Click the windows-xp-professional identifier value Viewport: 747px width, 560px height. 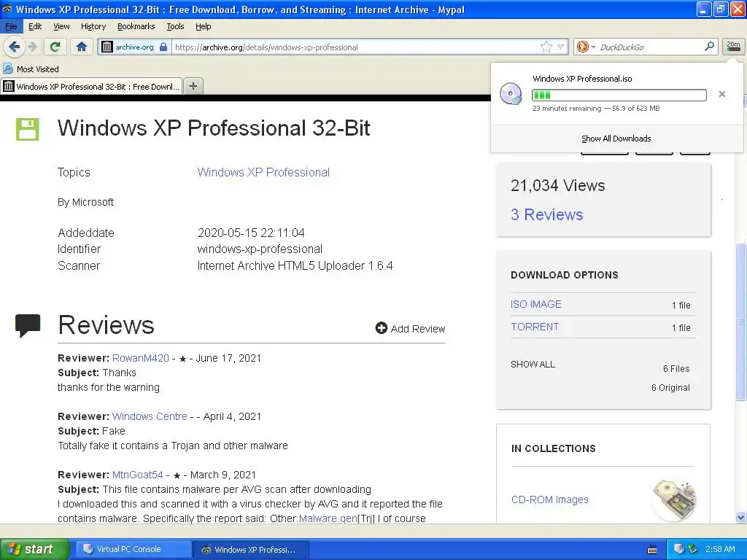tap(260, 249)
